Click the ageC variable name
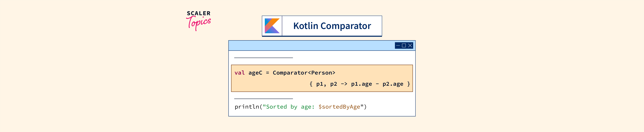The image size is (644, 132). point(255,73)
